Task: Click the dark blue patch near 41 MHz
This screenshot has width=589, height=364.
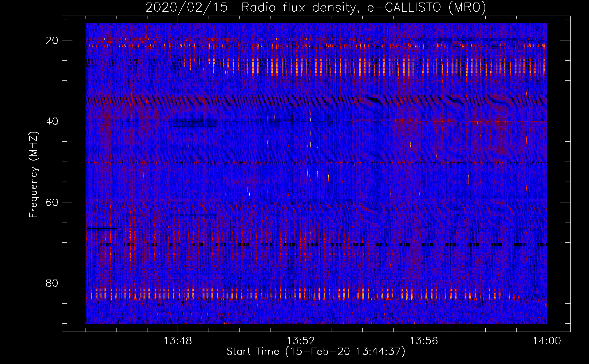Action: [x=193, y=124]
